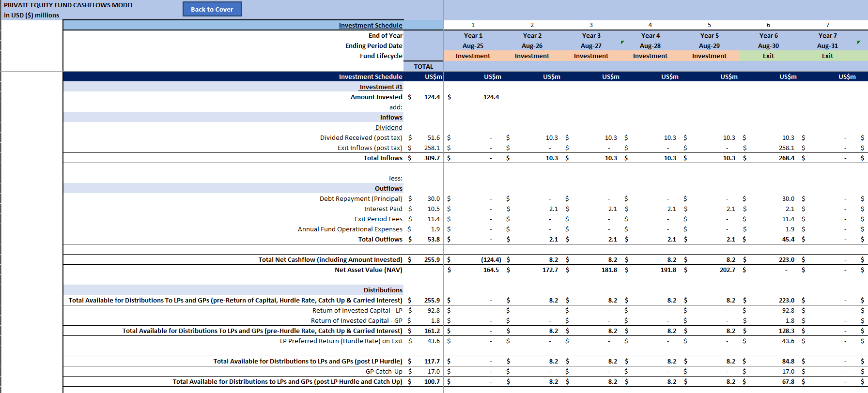
Task: Click Return of Invested Capital - LP label
Action: (x=357, y=310)
